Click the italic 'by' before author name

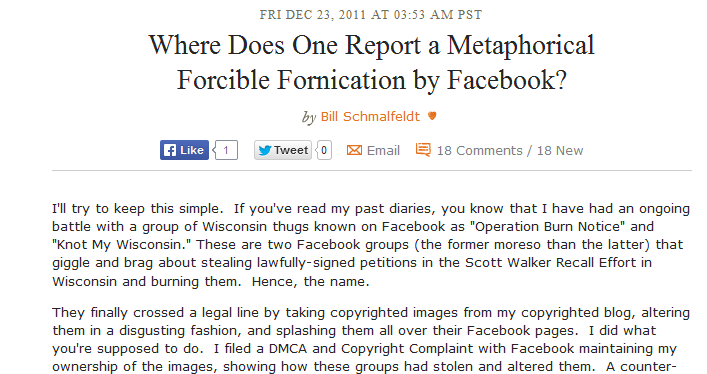[309, 117]
